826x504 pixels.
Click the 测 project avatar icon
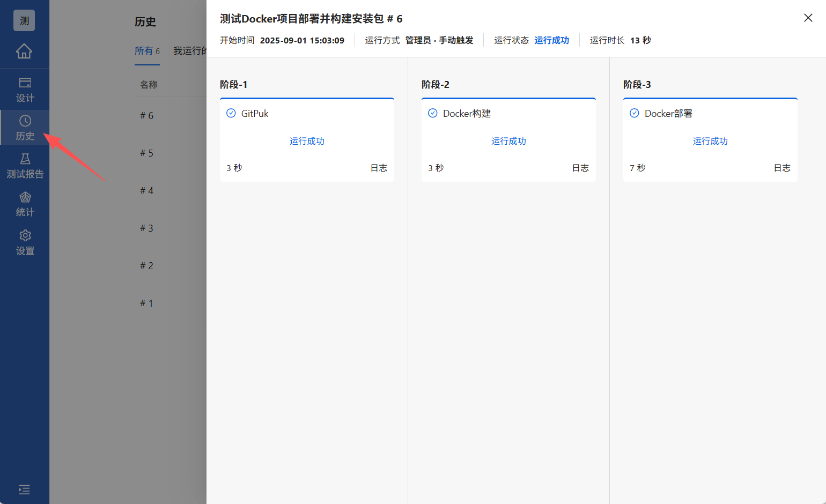(24, 20)
